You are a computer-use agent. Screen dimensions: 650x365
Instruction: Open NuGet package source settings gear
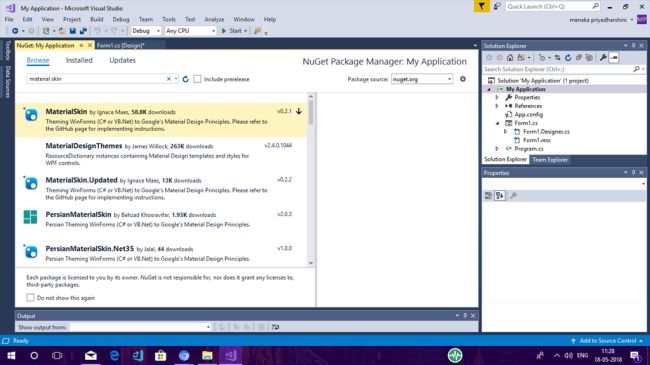click(463, 79)
